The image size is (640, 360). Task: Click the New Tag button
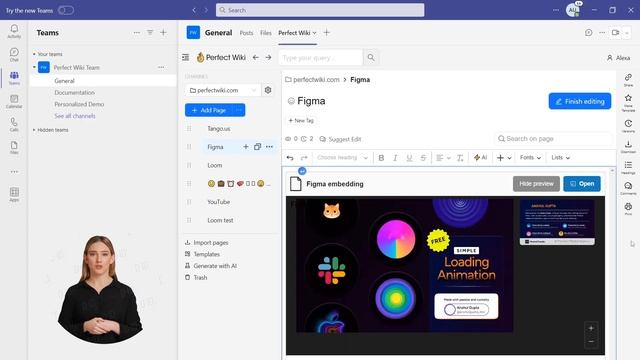[301, 120]
